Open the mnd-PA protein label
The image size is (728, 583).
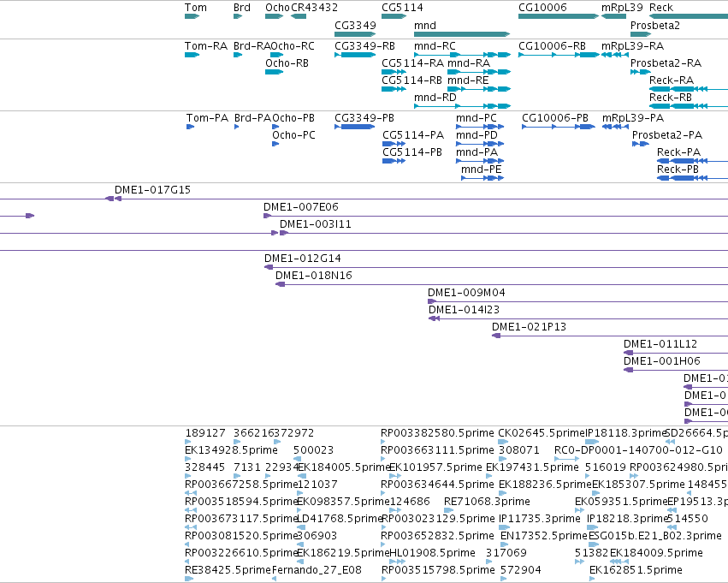click(x=476, y=152)
